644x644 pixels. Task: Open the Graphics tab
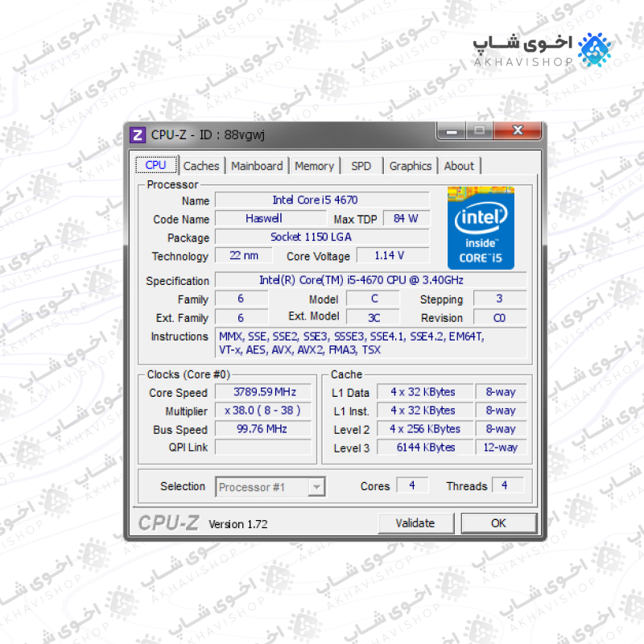[411, 166]
